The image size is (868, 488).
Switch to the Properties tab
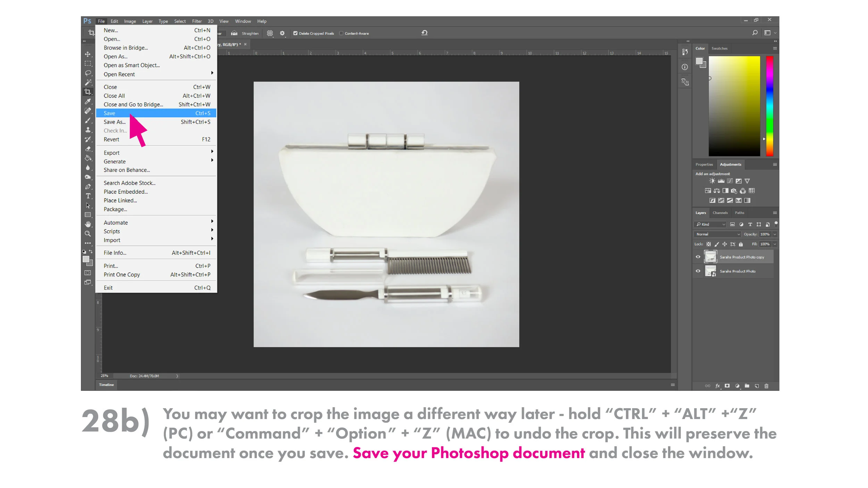[x=704, y=165]
